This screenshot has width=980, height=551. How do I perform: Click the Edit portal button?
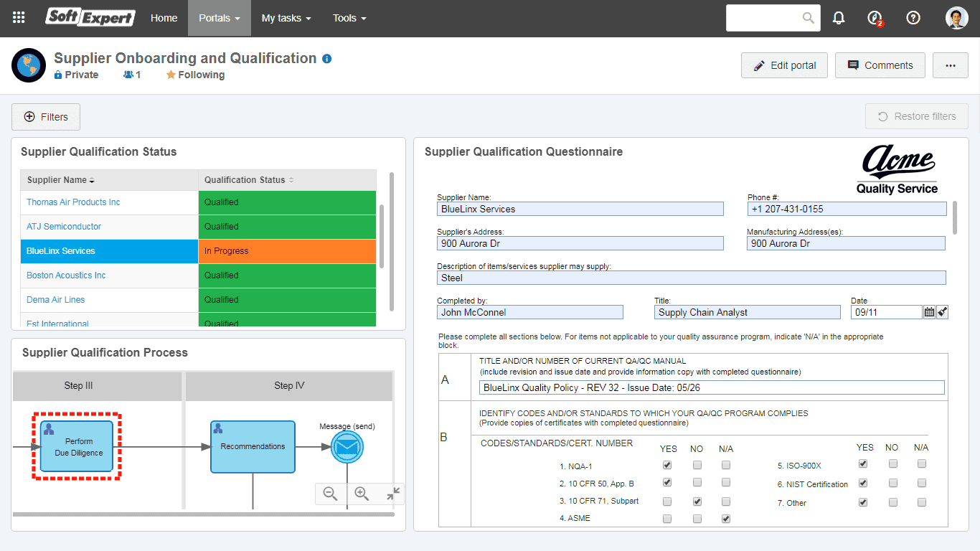click(x=785, y=65)
